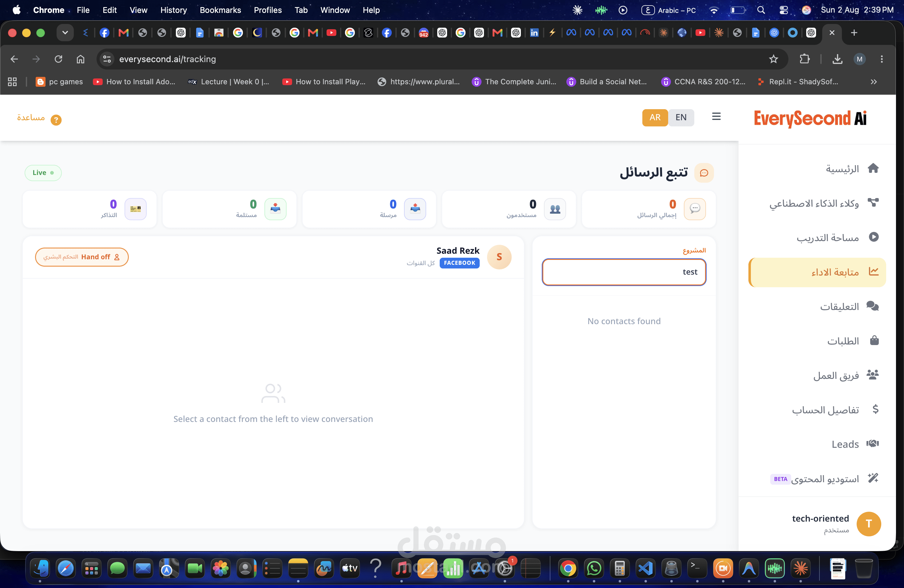Screen dimensions: 904x588
Task: Click the مرسلة sent stat icon
Action: tap(415, 209)
